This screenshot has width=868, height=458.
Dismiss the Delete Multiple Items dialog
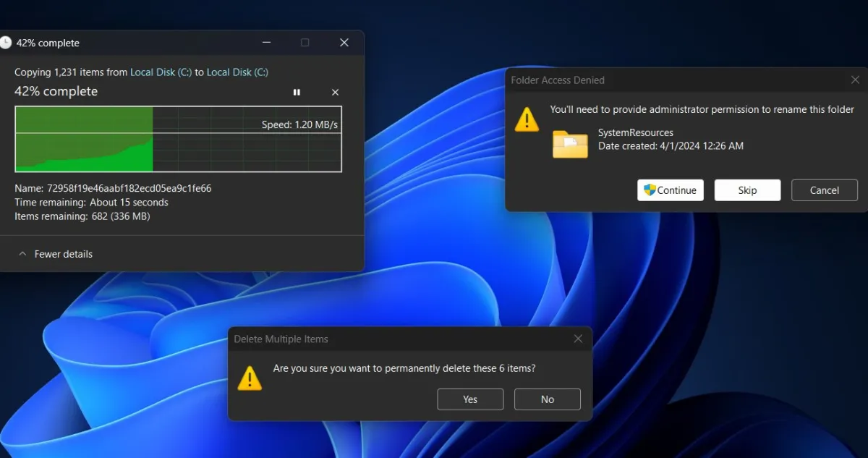[578, 339]
